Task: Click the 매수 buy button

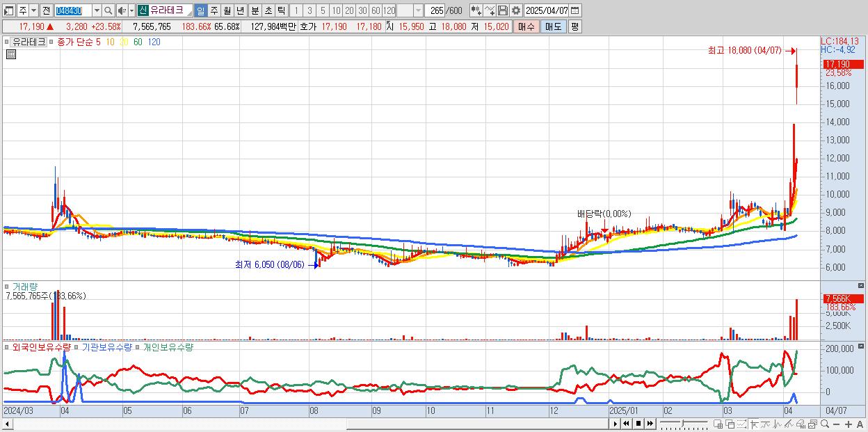Action: pos(526,26)
